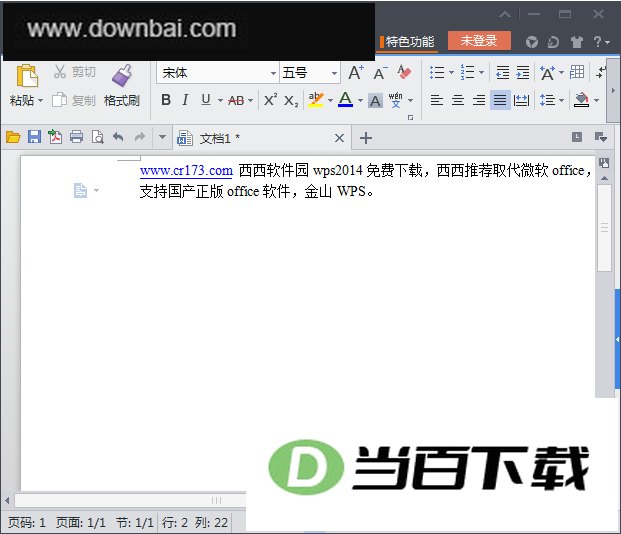The image size is (621, 534).
Task: Open the 宋体 font name dropdown
Action: click(273, 73)
